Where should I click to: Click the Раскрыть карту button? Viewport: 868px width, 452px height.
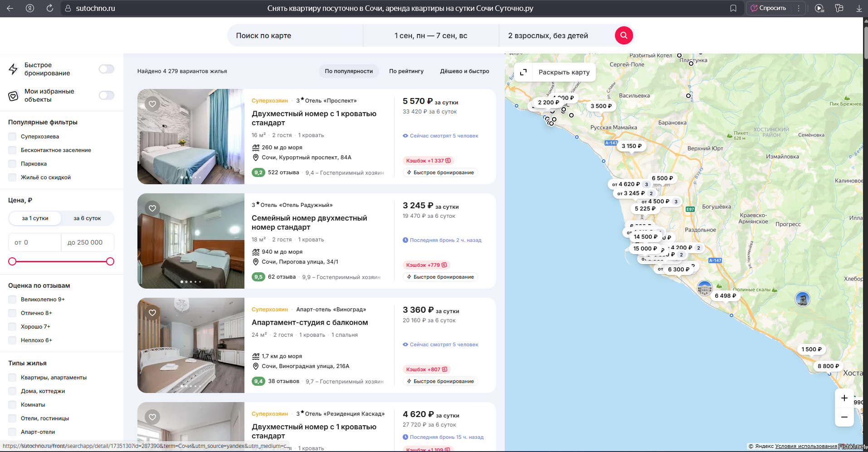555,72
